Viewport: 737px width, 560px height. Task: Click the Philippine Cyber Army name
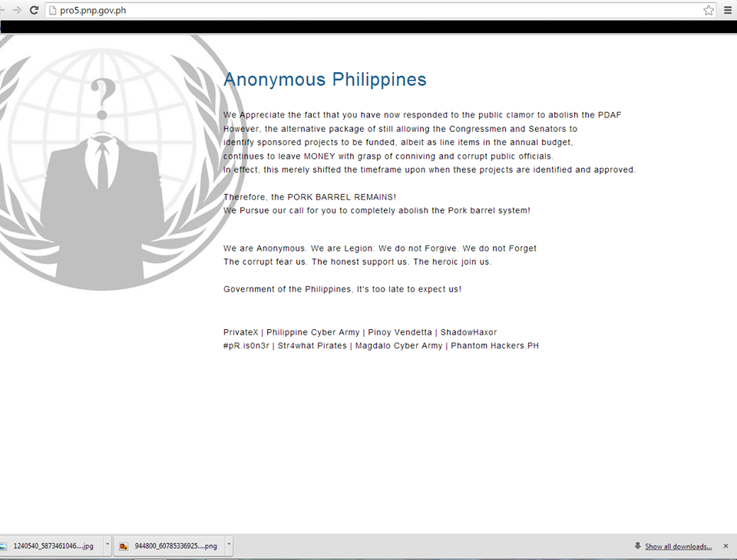[313, 332]
